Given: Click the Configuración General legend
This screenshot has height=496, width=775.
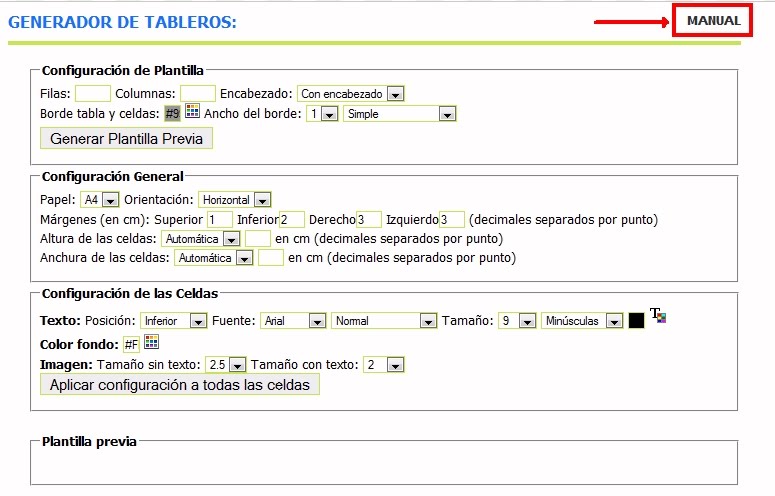Looking at the screenshot, I should pos(113,176).
